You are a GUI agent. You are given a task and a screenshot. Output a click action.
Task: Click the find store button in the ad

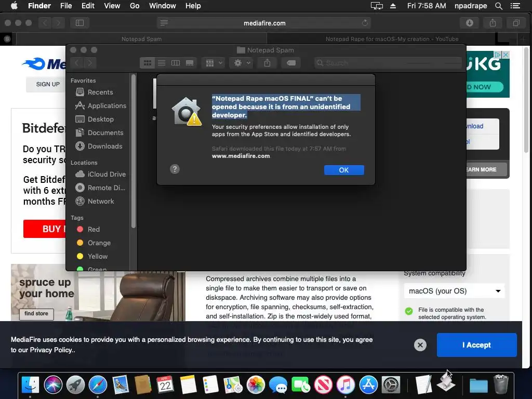(36, 313)
